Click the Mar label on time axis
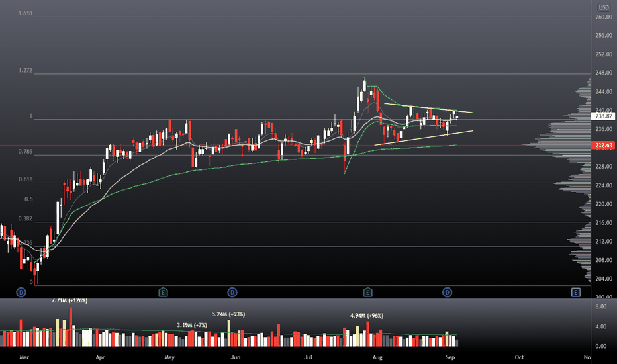 pyautogui.click(x=24, y=357)
